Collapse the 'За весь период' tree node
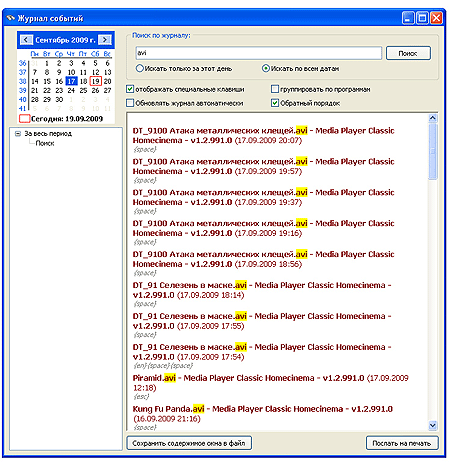Screen dimensions: 450x468 18,134
